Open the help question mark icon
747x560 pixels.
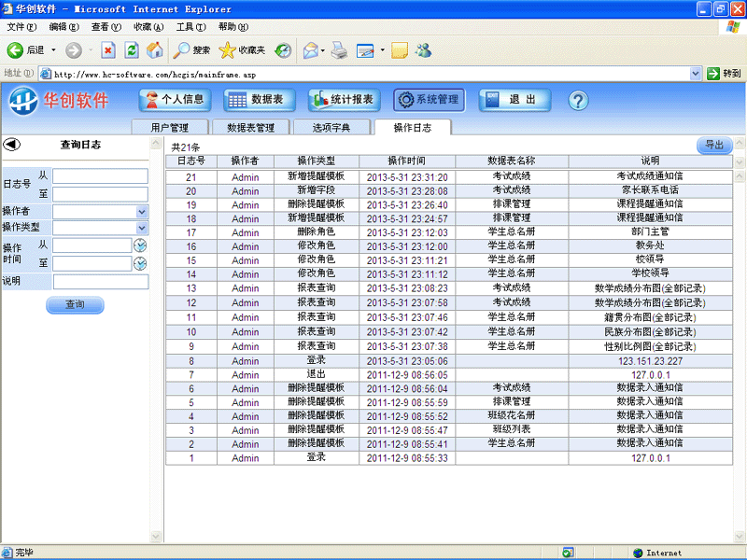[578, 101]
